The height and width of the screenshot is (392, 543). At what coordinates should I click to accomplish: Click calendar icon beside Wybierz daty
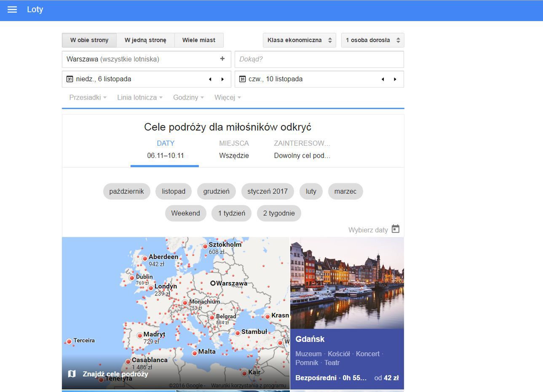[395, 229]
